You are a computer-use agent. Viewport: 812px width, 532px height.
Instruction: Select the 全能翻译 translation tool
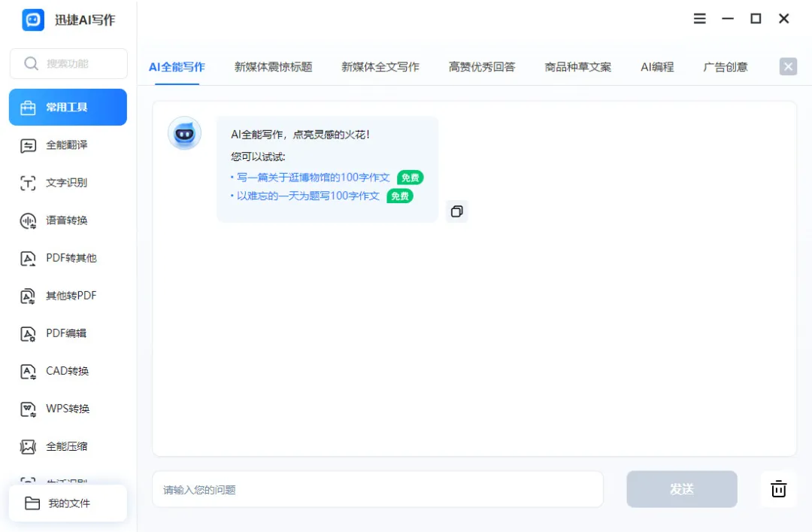point(68,145)
